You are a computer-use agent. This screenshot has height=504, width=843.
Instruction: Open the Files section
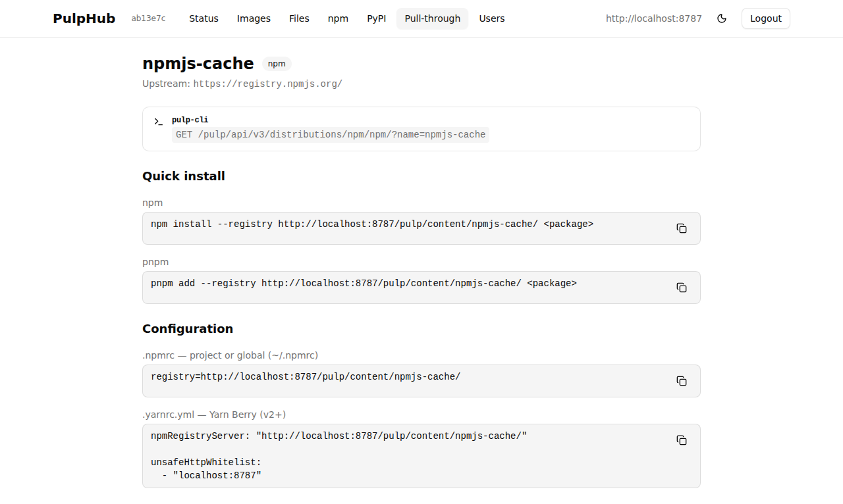(x=299, y=18)
